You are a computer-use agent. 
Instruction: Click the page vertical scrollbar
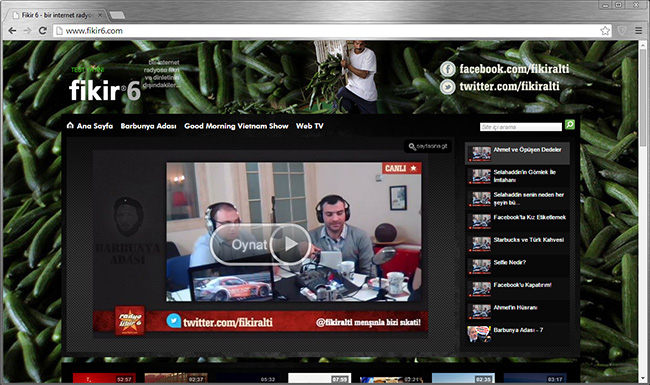tap(643, 211)
